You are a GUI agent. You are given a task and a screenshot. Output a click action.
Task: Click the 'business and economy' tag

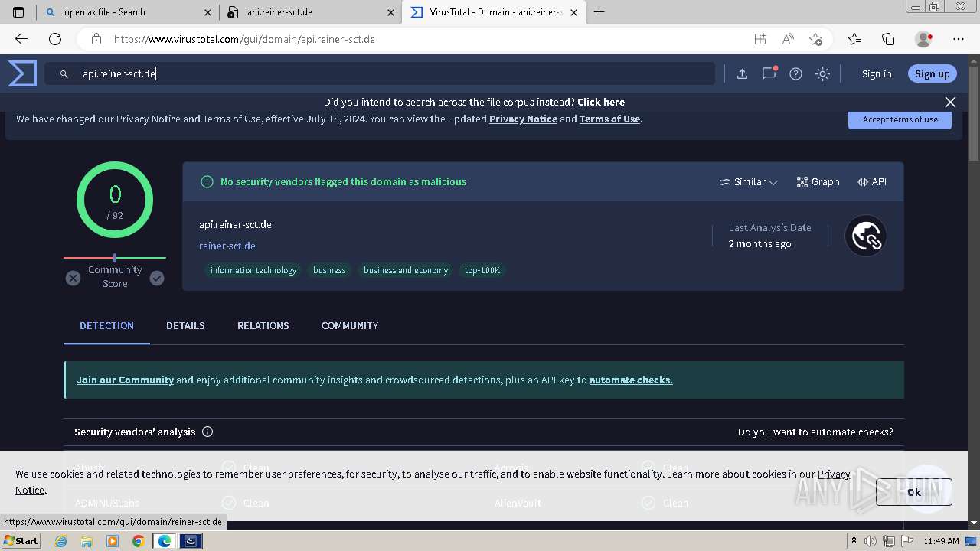pos(406,270)
